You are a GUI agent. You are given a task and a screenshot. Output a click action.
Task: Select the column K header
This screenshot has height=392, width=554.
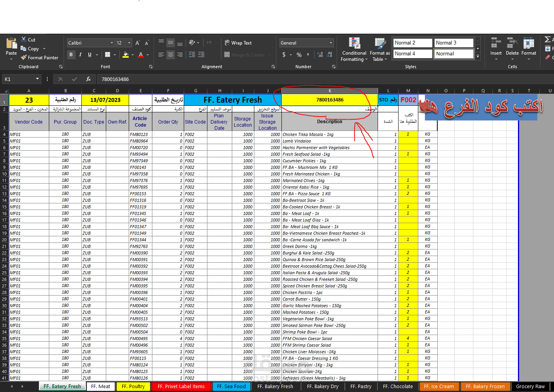point(330,91)
